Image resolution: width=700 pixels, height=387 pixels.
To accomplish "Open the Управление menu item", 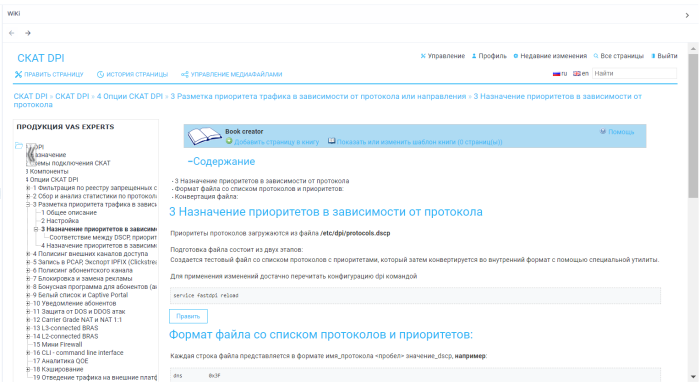I will (x=442, y=56).
